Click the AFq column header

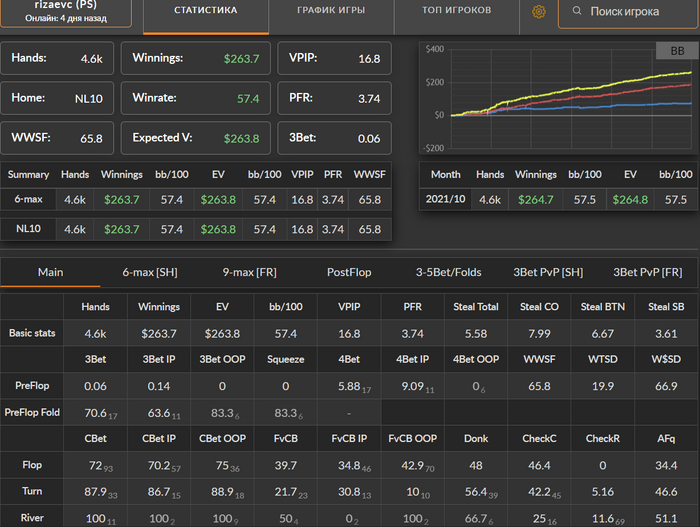click(666, 439)
